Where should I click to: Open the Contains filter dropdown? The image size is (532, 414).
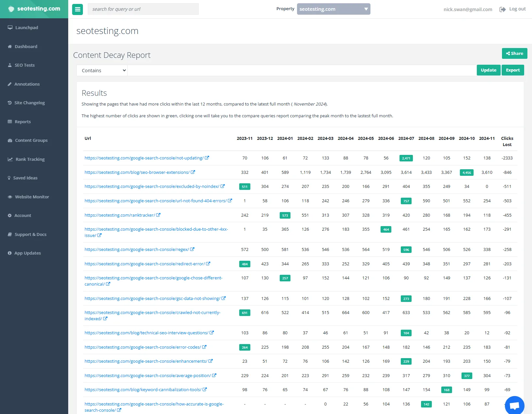[x=102, y=71]
